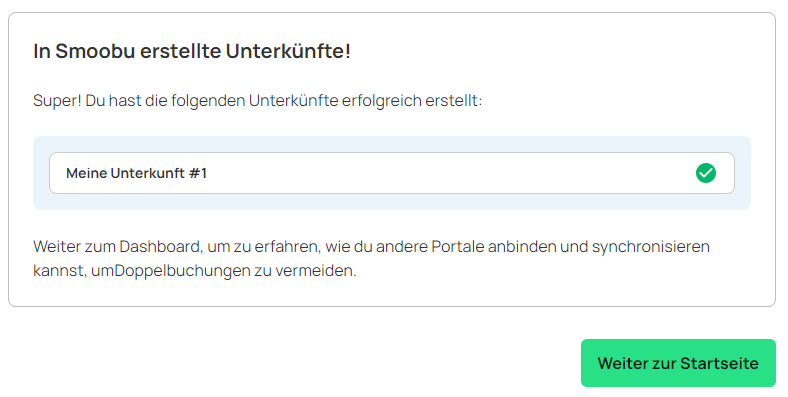Image resolution: width=788 pixels, height=397 pixels.
Task: Continue with the Weiter zur Startseite button
Action: [x=678, y=363]
